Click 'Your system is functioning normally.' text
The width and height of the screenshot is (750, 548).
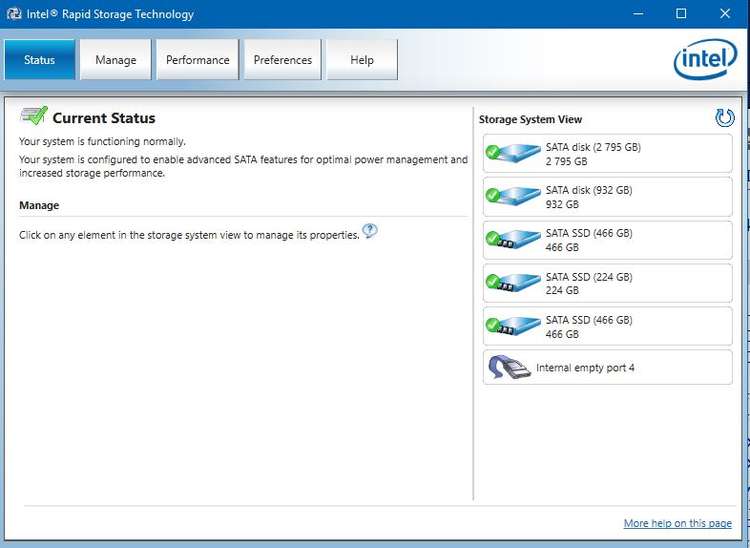102,141
